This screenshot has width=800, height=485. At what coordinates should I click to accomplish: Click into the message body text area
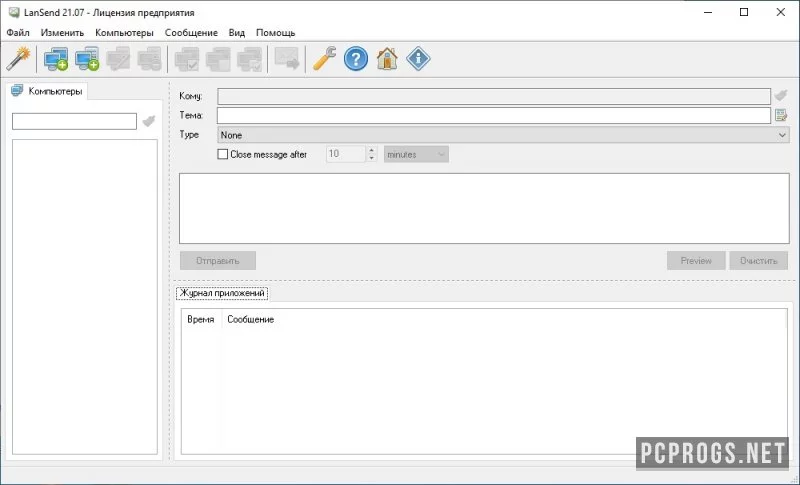tap(484, 208)
